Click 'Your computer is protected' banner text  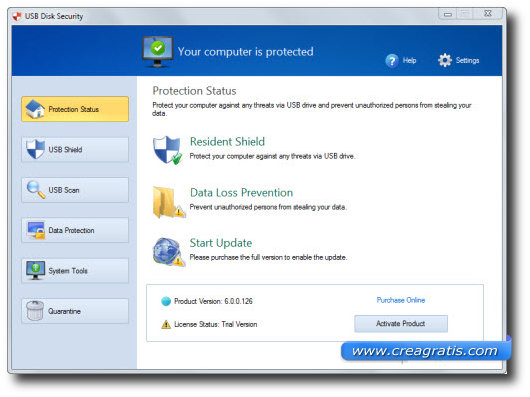[246, 52]
